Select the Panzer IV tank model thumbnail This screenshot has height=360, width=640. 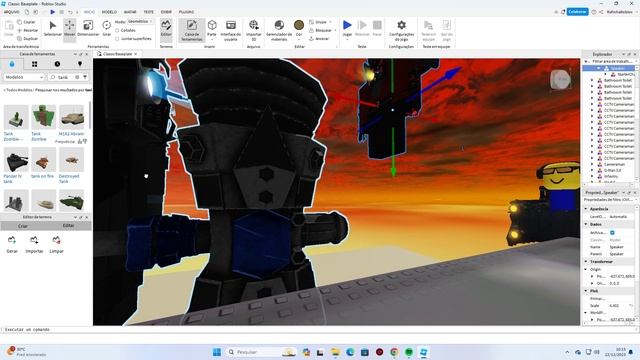click(16, 160)
